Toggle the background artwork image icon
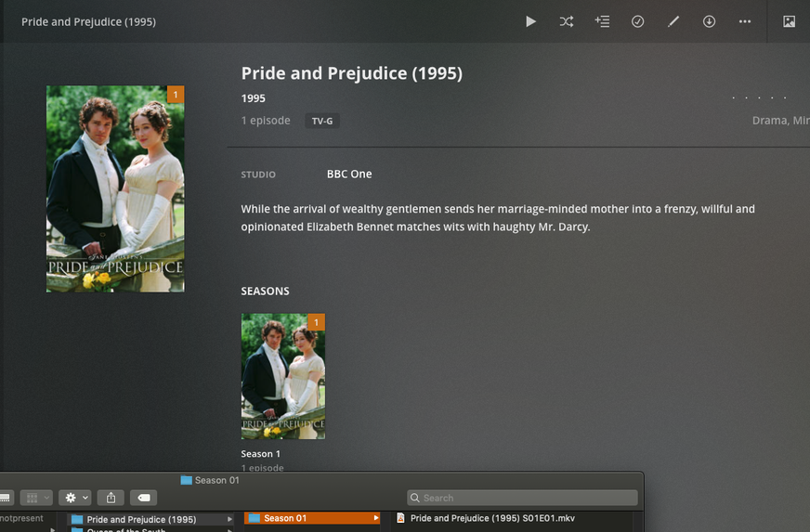This screenshot has width=810, height=532. (789, 21)
